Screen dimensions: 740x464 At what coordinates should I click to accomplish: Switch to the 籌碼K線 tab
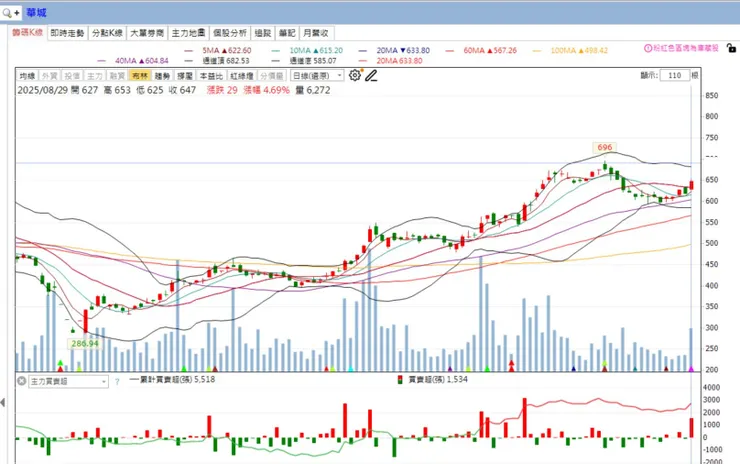[27, 33]
